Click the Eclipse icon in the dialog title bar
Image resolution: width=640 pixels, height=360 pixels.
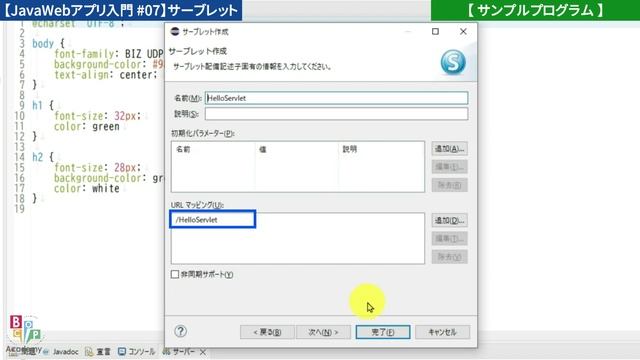pos(175,31)
